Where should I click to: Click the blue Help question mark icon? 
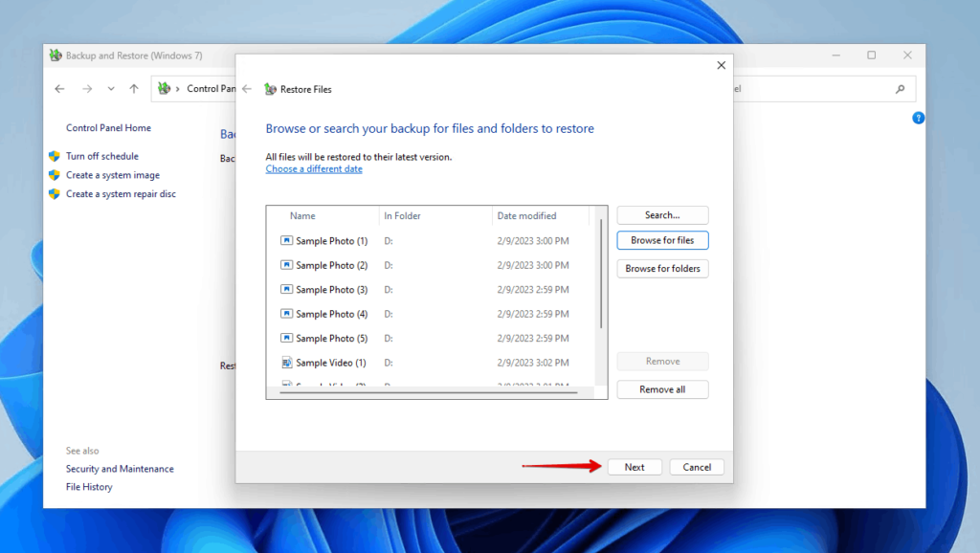click(919, 118)
